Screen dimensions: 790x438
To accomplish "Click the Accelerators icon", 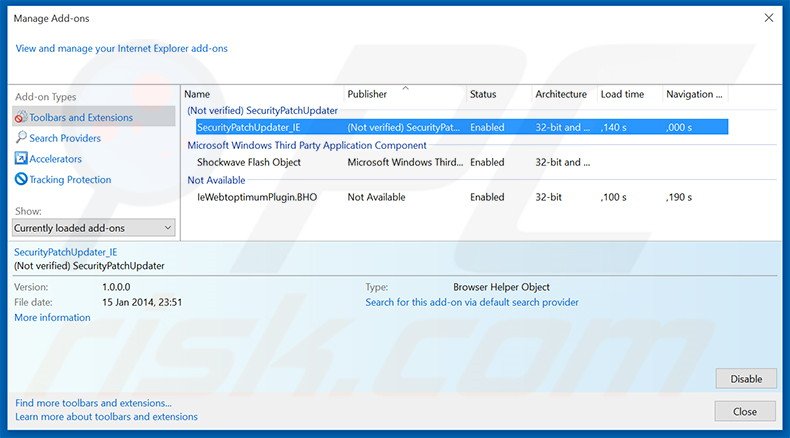I will [x=21, y=158].
